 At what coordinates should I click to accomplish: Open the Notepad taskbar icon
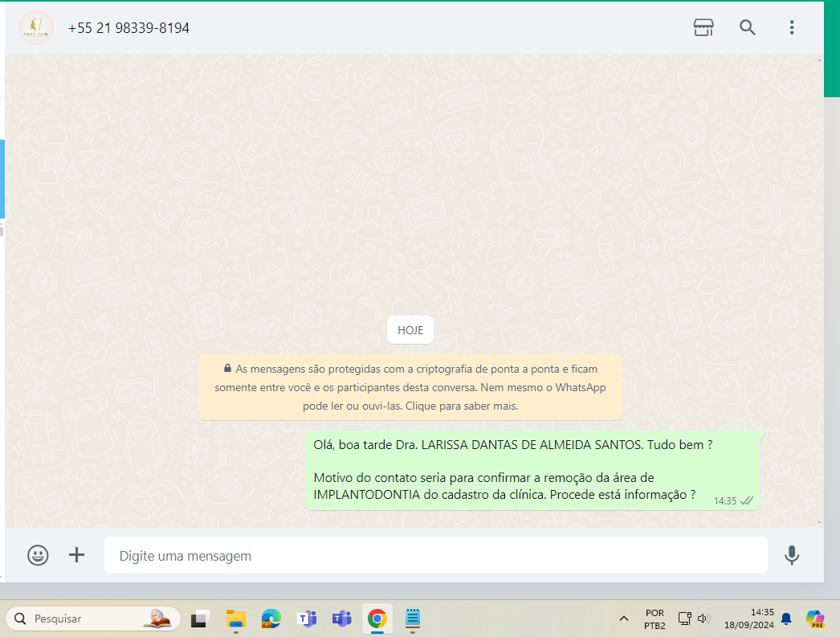(413, 619)
